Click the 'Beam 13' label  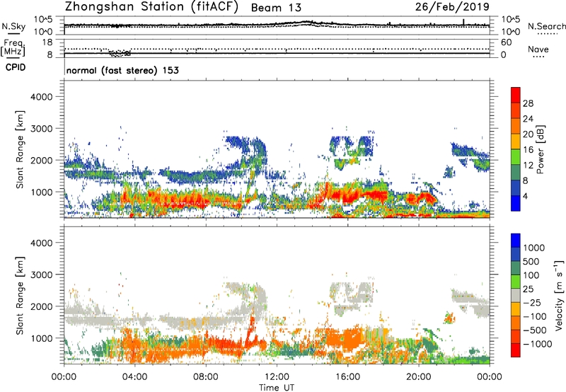coord(276,8)
